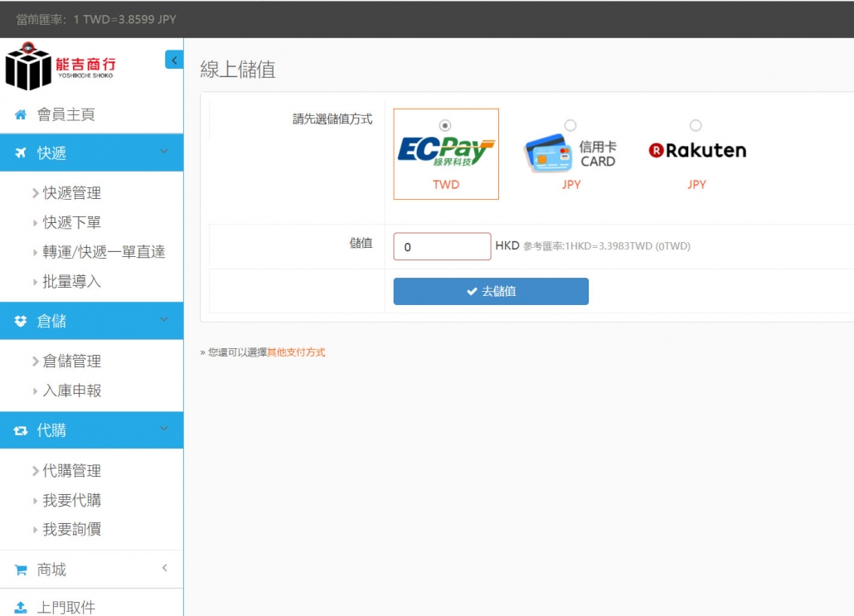The image size is (854, 616).
Task: Select the ECPay TWD radio button
Action: 446,125
